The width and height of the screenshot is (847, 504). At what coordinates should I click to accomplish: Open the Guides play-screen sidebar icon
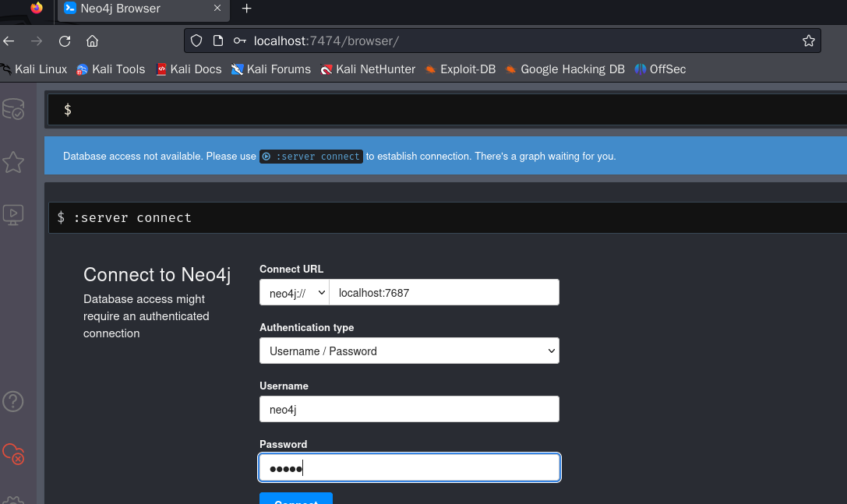[x=13, y=214]
